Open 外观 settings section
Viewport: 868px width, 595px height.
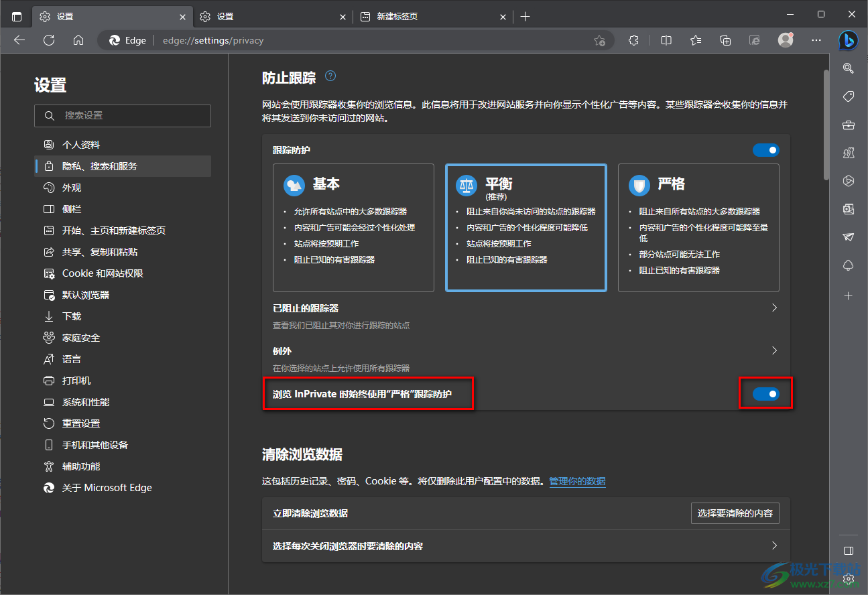[123, 188]
